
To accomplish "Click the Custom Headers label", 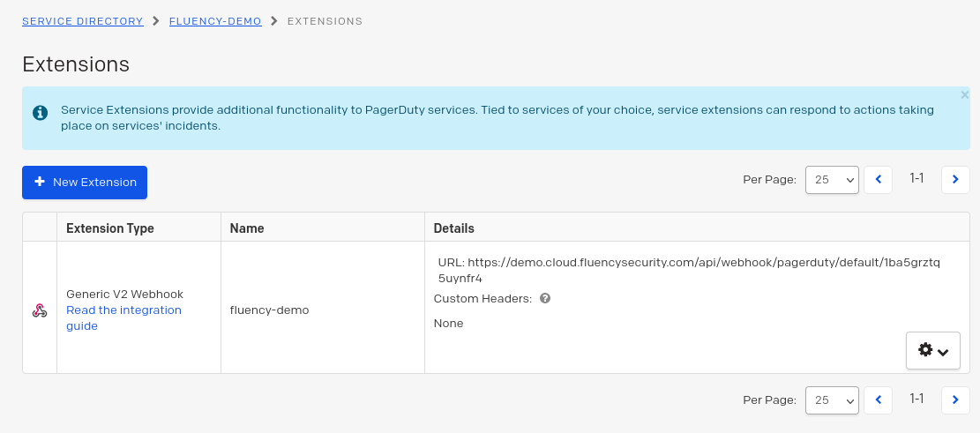I will (x=483, y=299).
